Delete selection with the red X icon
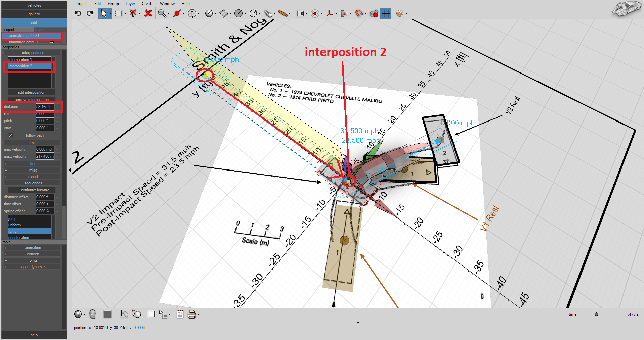 [148, 13]
